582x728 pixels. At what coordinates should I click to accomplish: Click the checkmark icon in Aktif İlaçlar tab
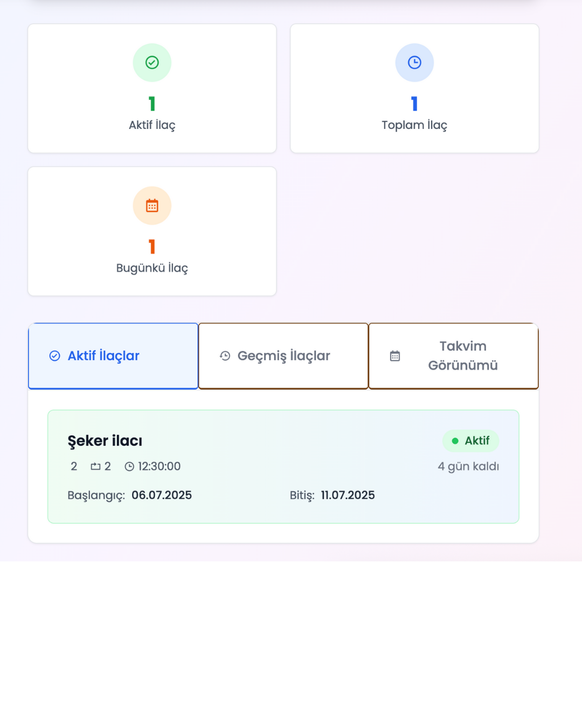[54, 356]
